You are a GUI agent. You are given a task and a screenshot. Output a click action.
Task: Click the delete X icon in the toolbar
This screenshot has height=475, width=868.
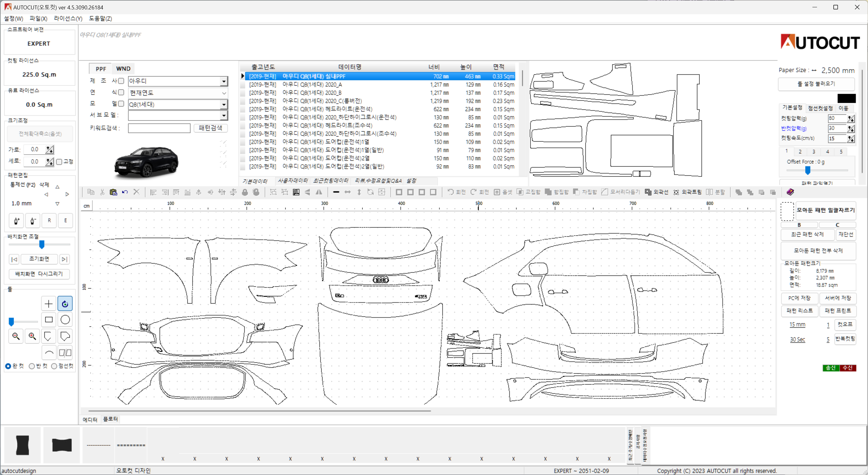point(136,192)
